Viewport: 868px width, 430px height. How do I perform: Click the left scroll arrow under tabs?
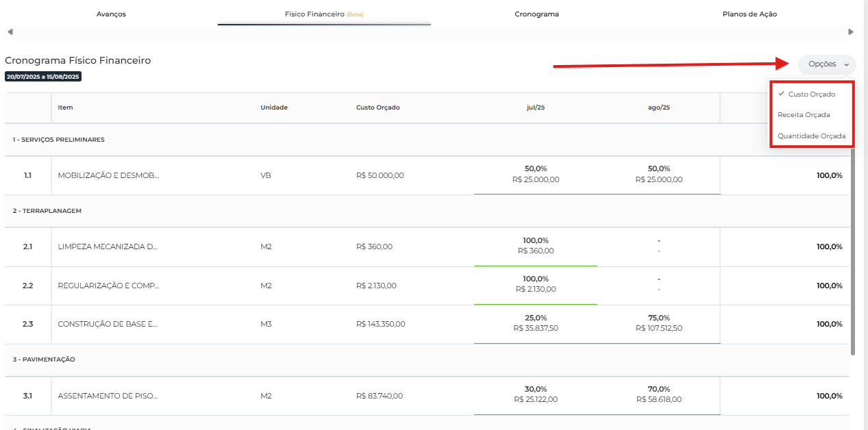[x=10, y=31]
